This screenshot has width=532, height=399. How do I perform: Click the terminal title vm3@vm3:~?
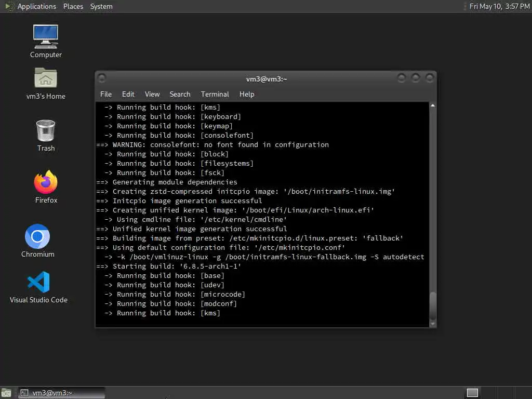(267, 79)
